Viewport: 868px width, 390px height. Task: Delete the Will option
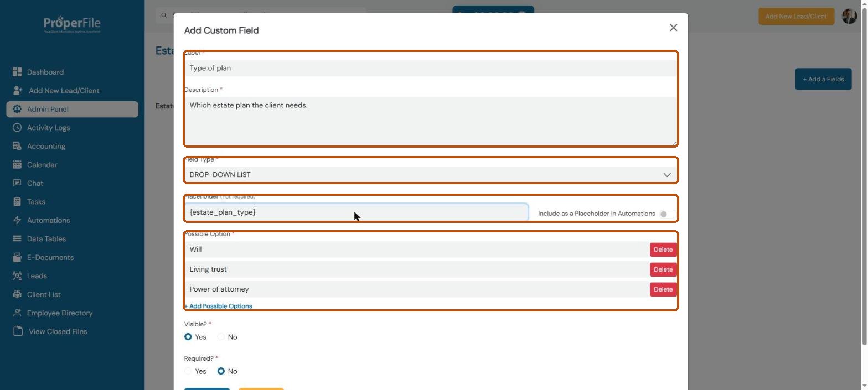(663, 249)
